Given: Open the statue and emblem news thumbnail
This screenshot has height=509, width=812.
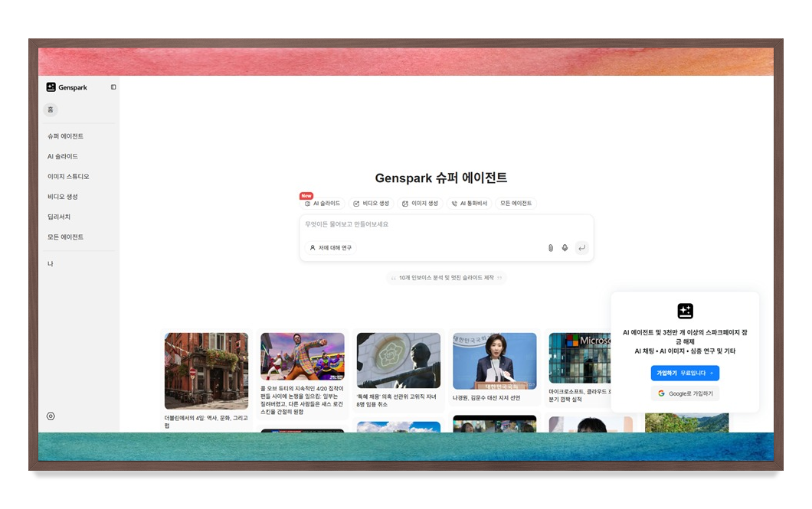Looking at the screenshot, I should (x=399, y=361).
